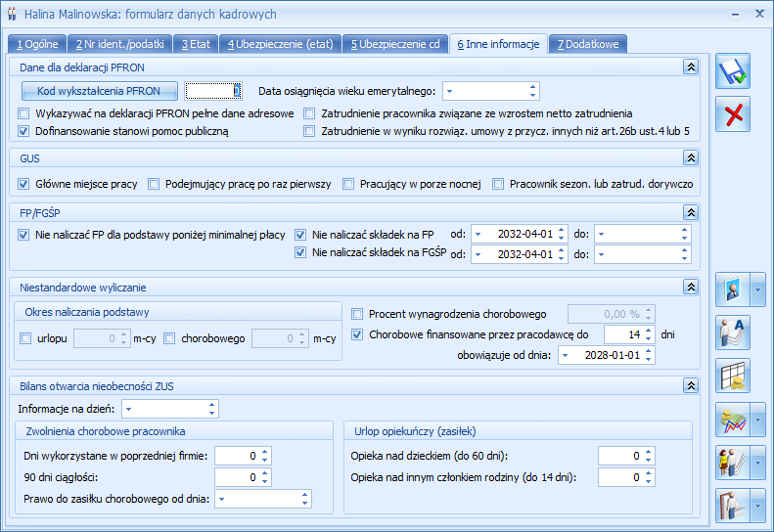Viewport: 774px width, 532px height.
Task: Switch to the 1 Ogólne tab
Action: (37, 44)
